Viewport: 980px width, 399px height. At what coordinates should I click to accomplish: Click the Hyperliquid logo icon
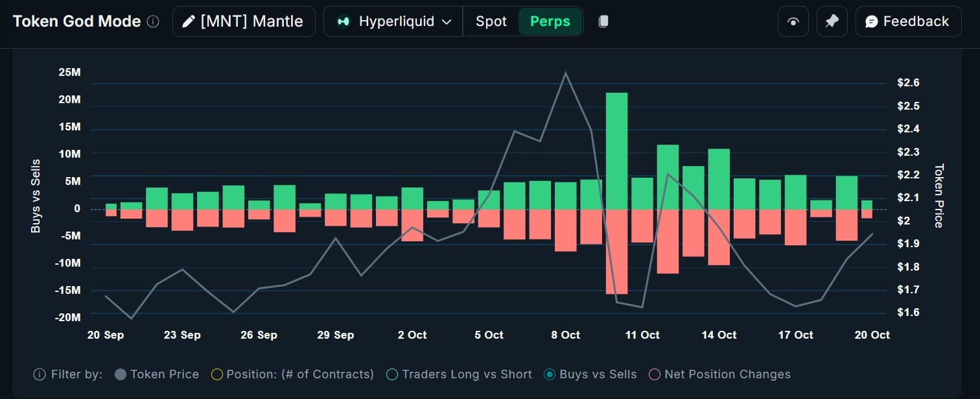344,21
